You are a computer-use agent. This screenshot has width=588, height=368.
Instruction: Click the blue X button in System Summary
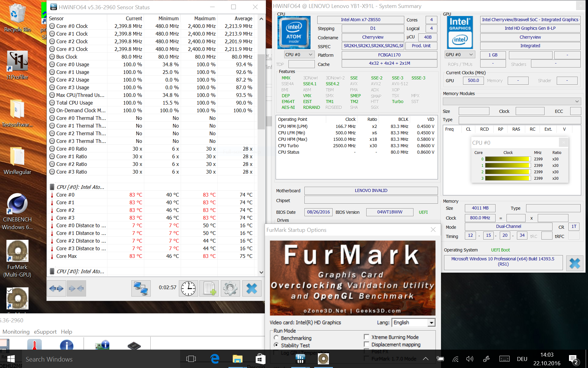(x=575, y=263)
